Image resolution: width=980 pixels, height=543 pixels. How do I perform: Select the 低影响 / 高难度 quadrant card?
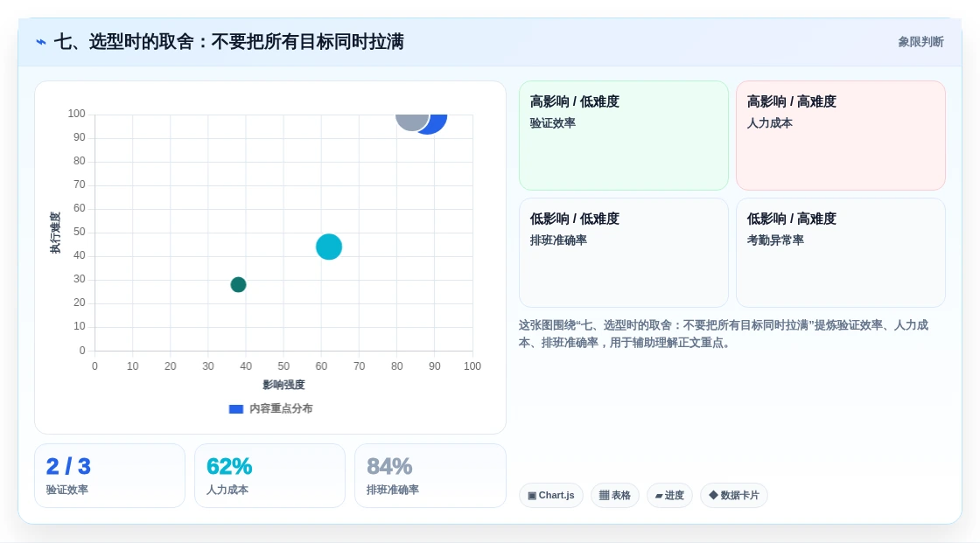click(841, 253)
